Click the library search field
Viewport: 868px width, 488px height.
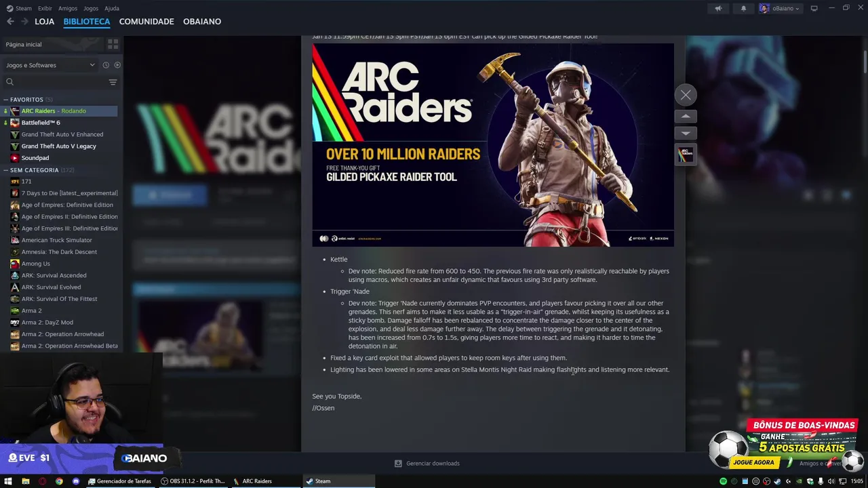point(54,82)
